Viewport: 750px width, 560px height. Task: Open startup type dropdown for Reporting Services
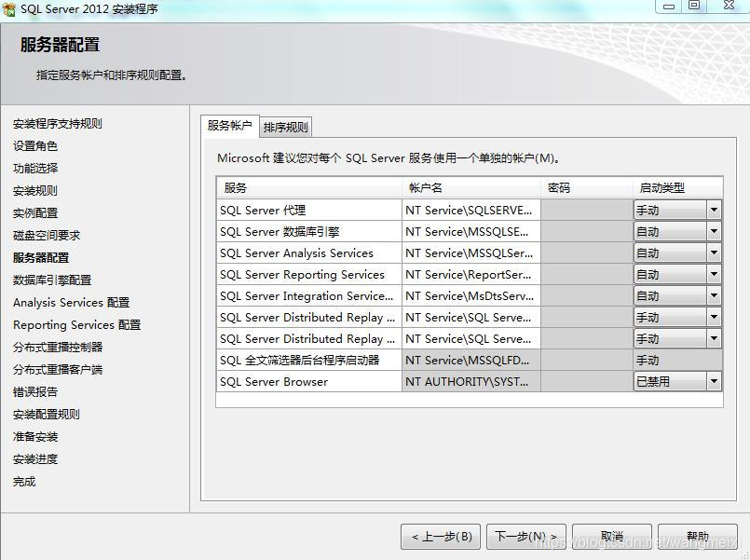pyautogui.click(x=714, y=275)
